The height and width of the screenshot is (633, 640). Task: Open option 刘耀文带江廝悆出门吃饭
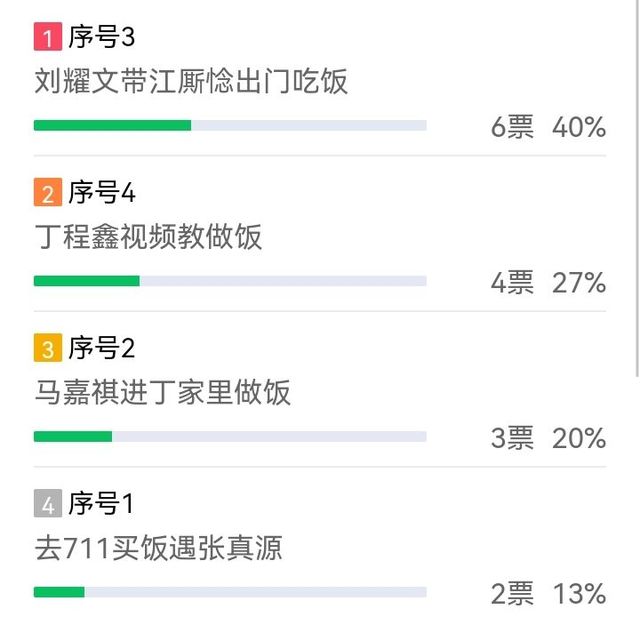(191, 81)
